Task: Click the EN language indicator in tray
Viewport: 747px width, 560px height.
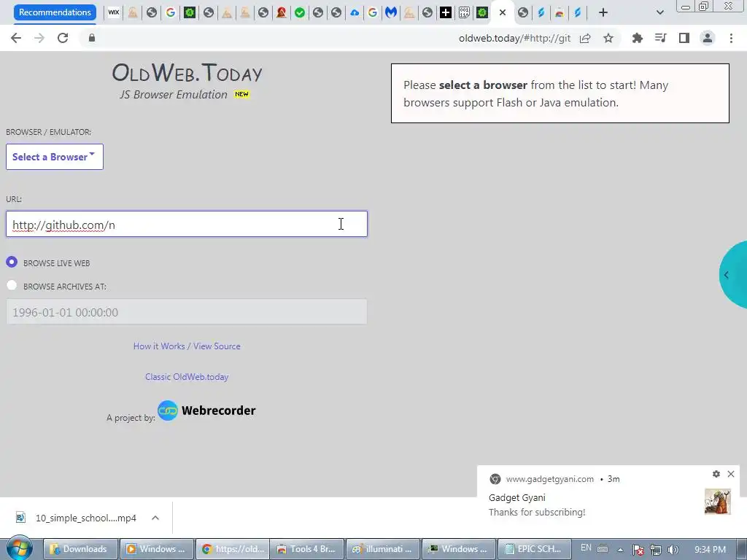Action: pyautogui.click(x=586, y=548)
